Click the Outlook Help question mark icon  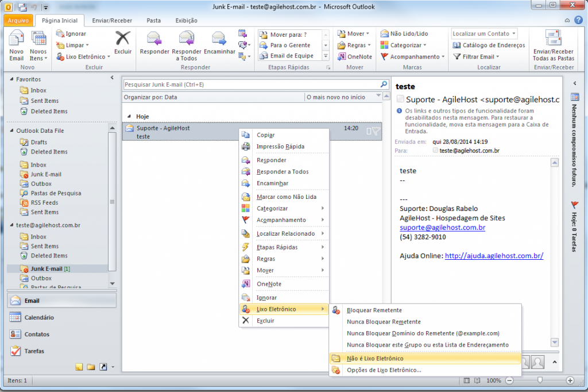click(x=579, y=20)
